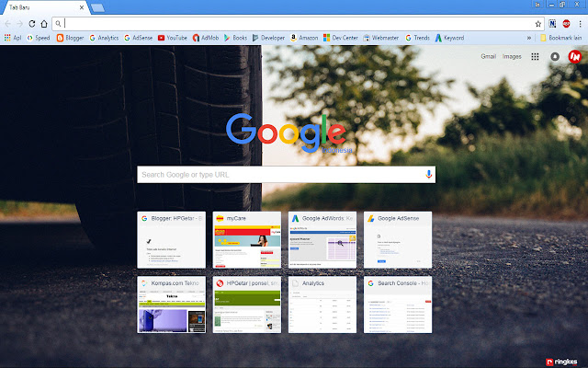Open the Speed bookmark
The height and width of the screenshot is (368, 588).
39,38
